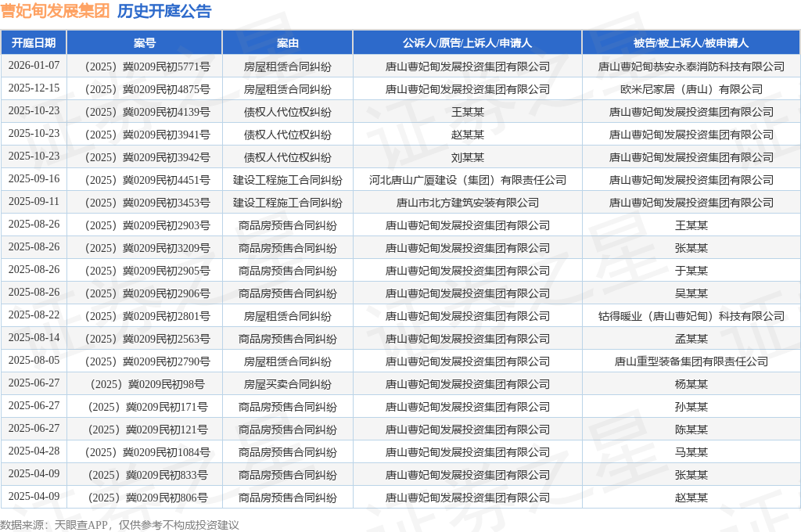
Task: Select the 案号 column header
Action: point(145,43)
